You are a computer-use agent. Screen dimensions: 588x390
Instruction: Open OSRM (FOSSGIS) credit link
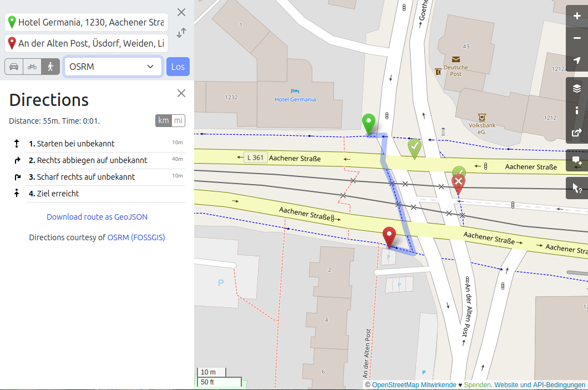tap(136, 237)
